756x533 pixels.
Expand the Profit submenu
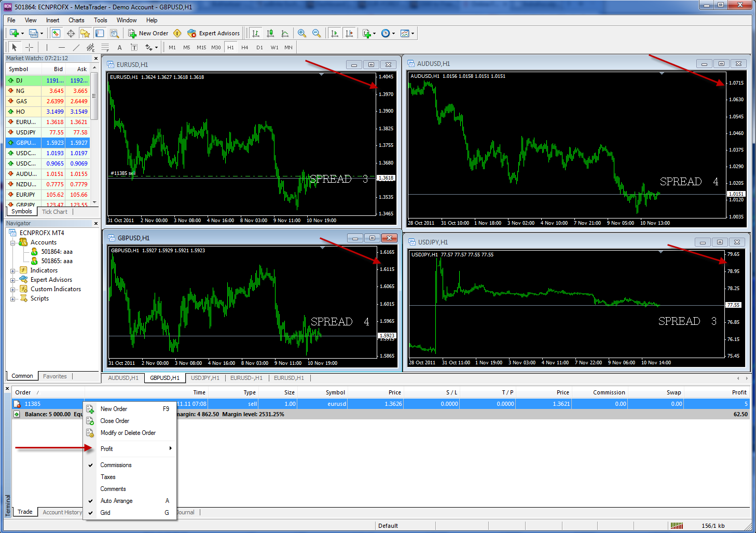[x=130, y=449]
